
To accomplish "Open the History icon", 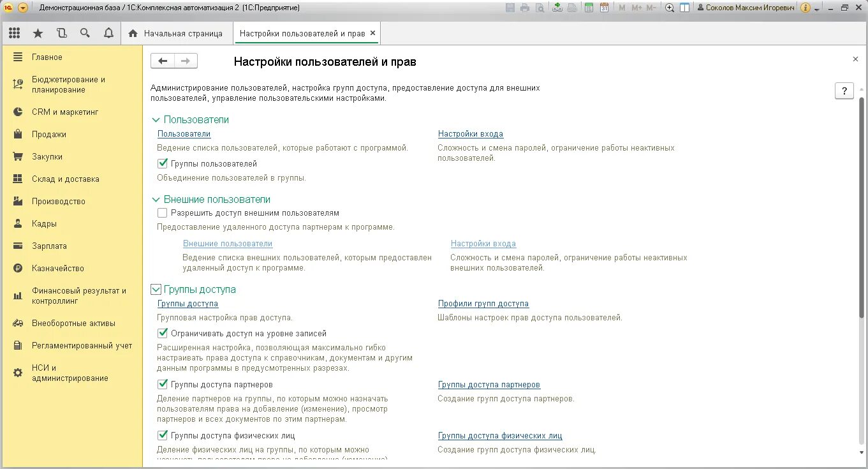I will pos(61,33).
